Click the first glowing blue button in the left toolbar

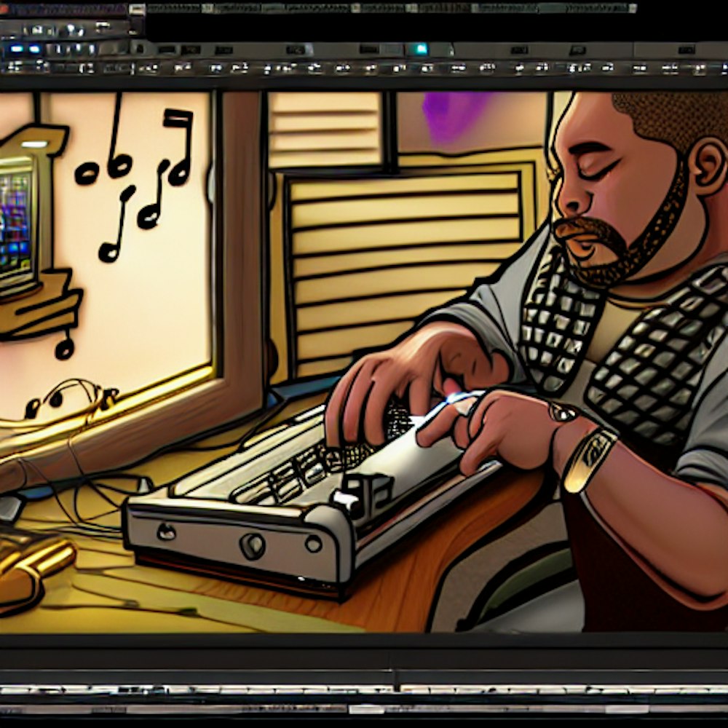[x=15, y=49]
